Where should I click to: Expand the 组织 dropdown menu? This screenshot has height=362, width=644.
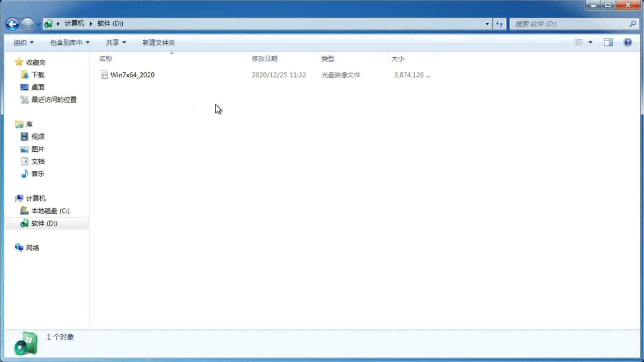pyautogui.click(x=23, y=42)
